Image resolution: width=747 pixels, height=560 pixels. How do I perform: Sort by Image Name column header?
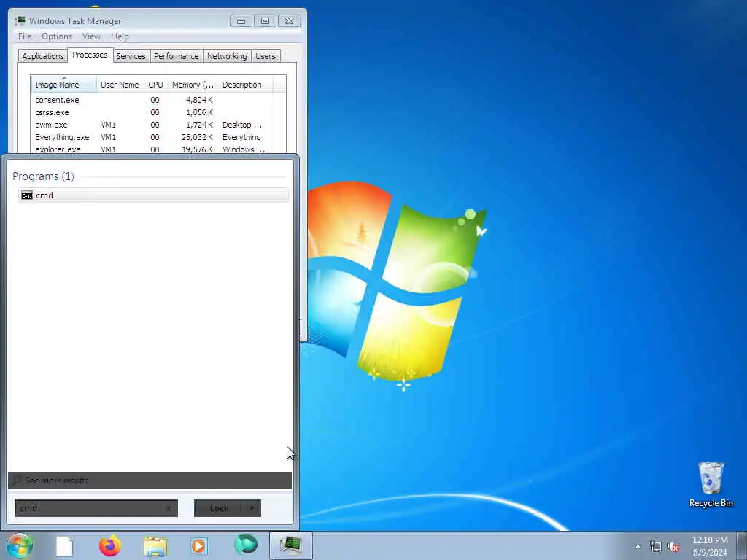[64, 85]
